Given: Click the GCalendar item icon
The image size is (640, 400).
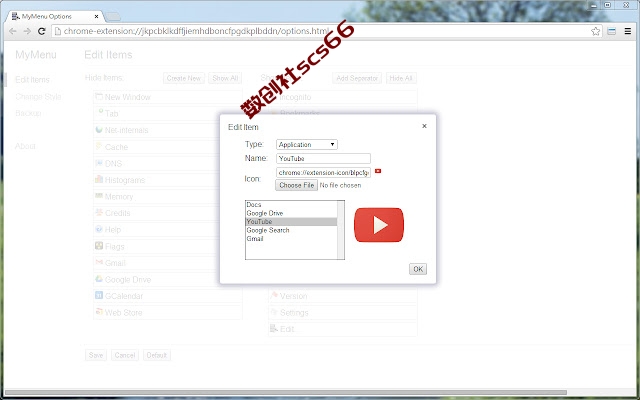Looking at the screenshot, I should (x=99, y=295).
